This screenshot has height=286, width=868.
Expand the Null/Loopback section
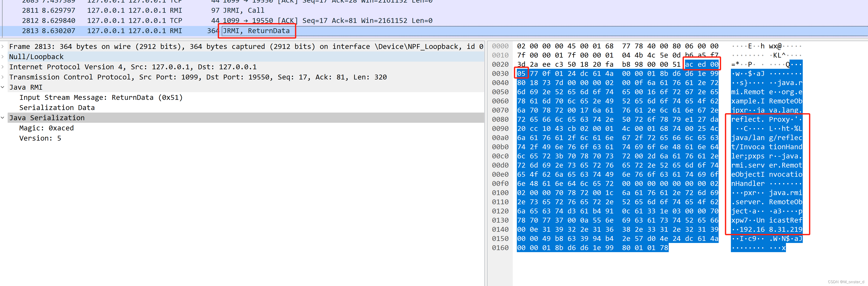click(3, 57)
